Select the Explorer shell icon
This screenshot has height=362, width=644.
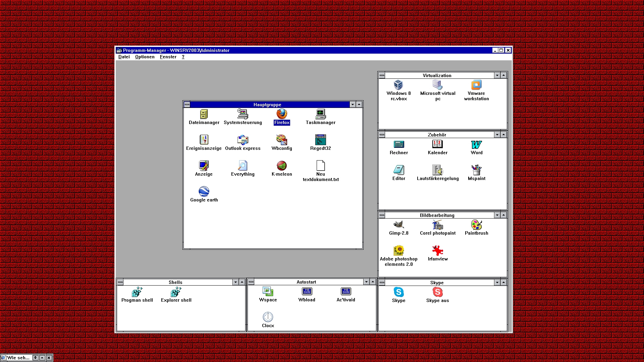(x=176, y=292)
